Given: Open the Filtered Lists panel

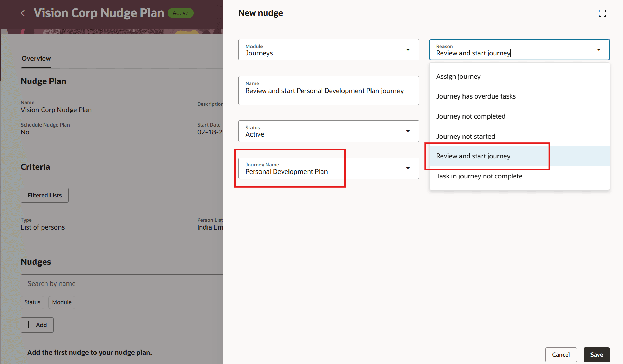Looking at the screenshot, I should [45, 195].
